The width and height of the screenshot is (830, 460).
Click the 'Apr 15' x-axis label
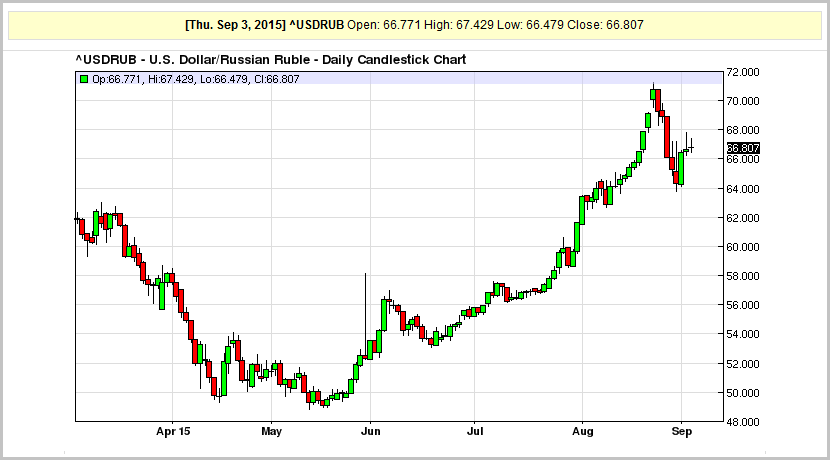point(173,431)
